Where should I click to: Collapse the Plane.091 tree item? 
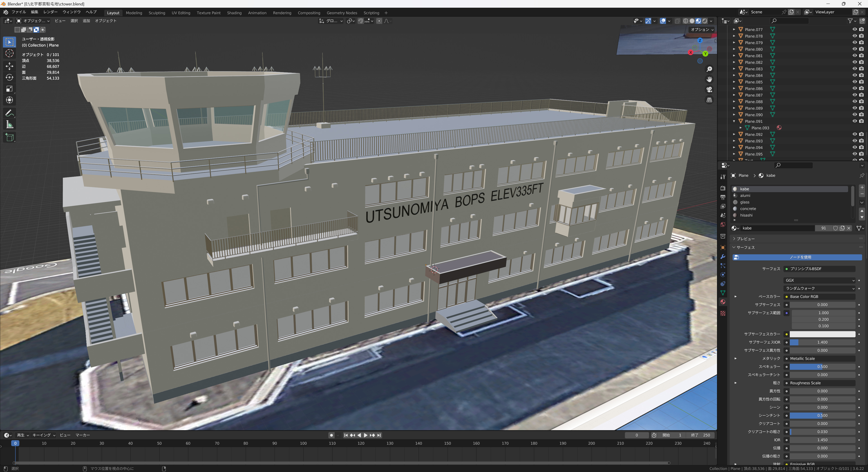pos(734,121)
